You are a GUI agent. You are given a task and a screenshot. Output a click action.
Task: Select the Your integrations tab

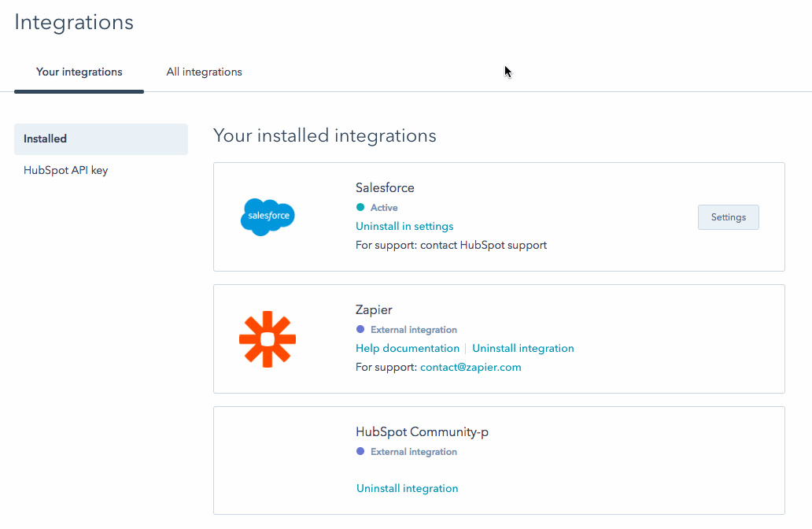(x=79, y=72)
